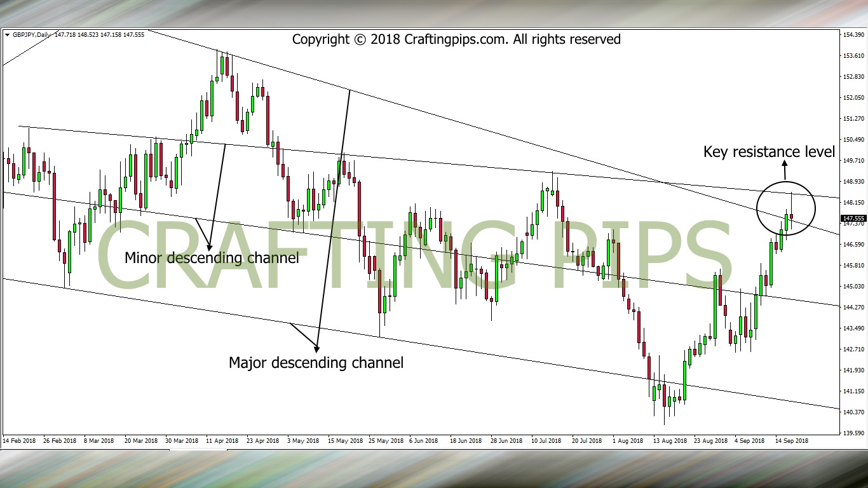Image resolution: width=868 pixels, height=488 pixels.
Task: Click the 145.810 price axis value
Action: pyautogui.click(x=854, y=266)
